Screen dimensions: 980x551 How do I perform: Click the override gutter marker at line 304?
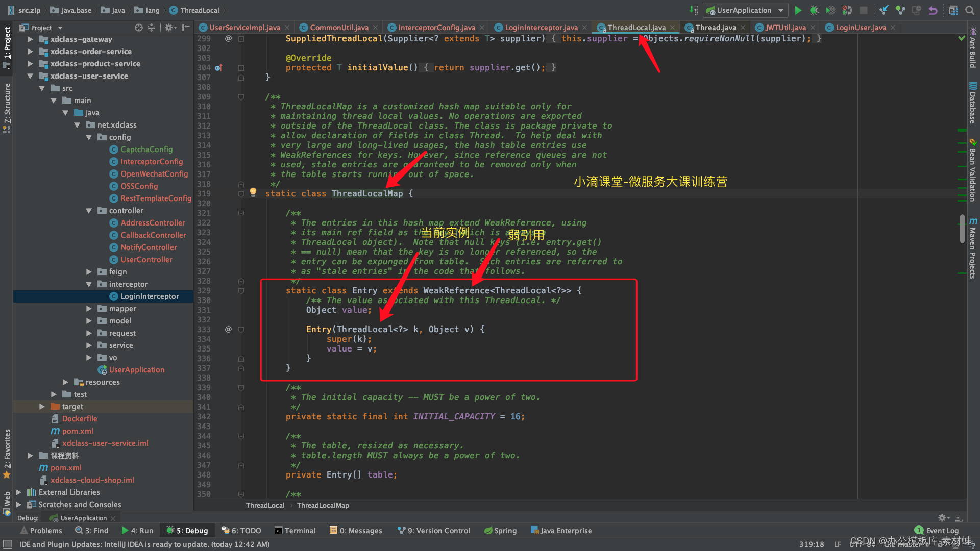(x=218, y=68)
